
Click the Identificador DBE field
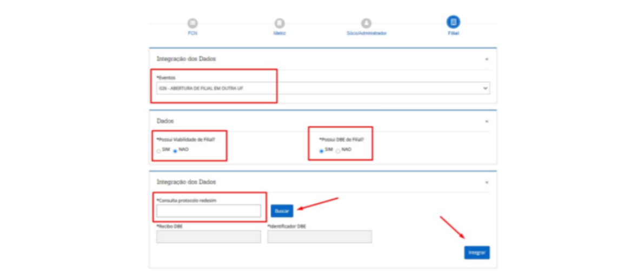click(319, 237)
